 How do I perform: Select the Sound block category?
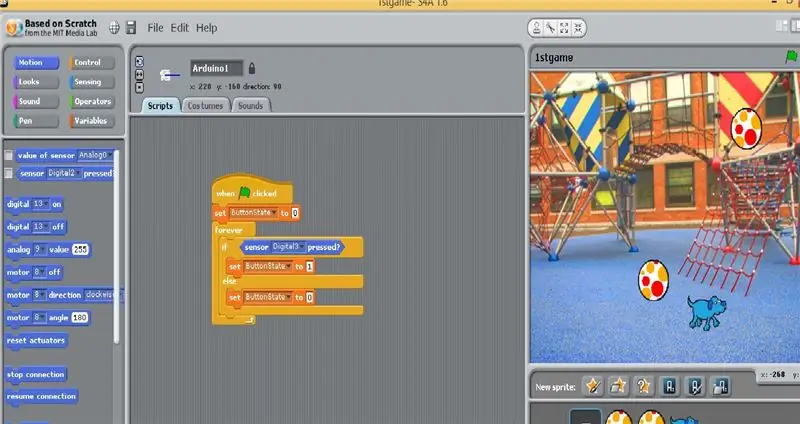point(36,101)
